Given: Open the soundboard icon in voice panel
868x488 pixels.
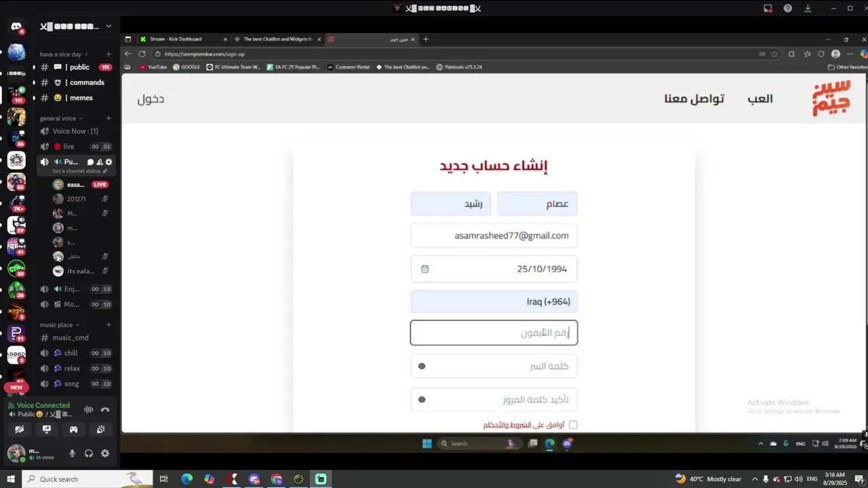Looking at the screenshot, I should pyautogui.click(x=100, y=429).
